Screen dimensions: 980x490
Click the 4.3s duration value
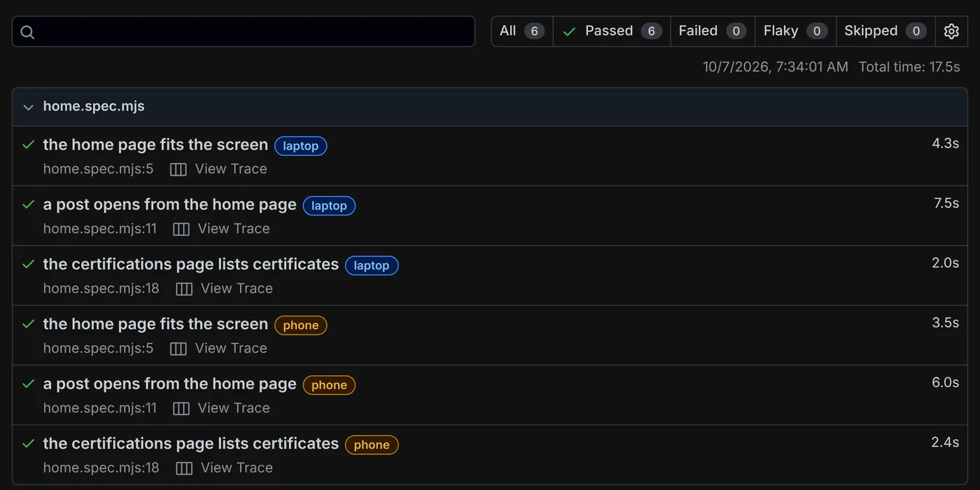945,143
